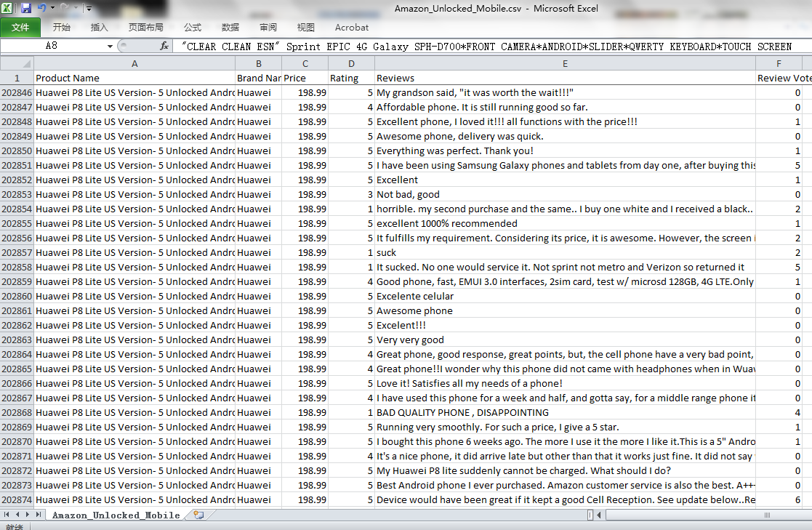The image size is (812, 530).
Task: Select review cell 'suck'
Action: pyautogui.click(x=565, y=253)
